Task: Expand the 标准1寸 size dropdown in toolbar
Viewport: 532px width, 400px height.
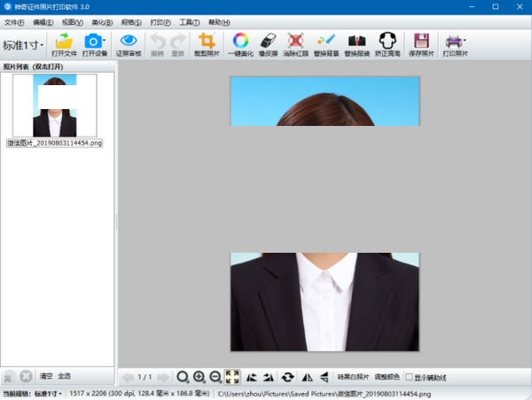Action: point(23,44)
